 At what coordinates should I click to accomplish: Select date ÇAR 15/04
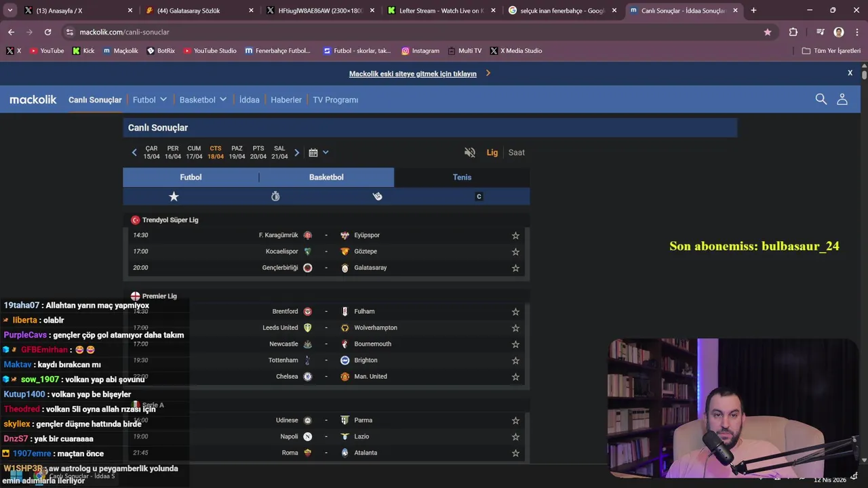[151, 152]
